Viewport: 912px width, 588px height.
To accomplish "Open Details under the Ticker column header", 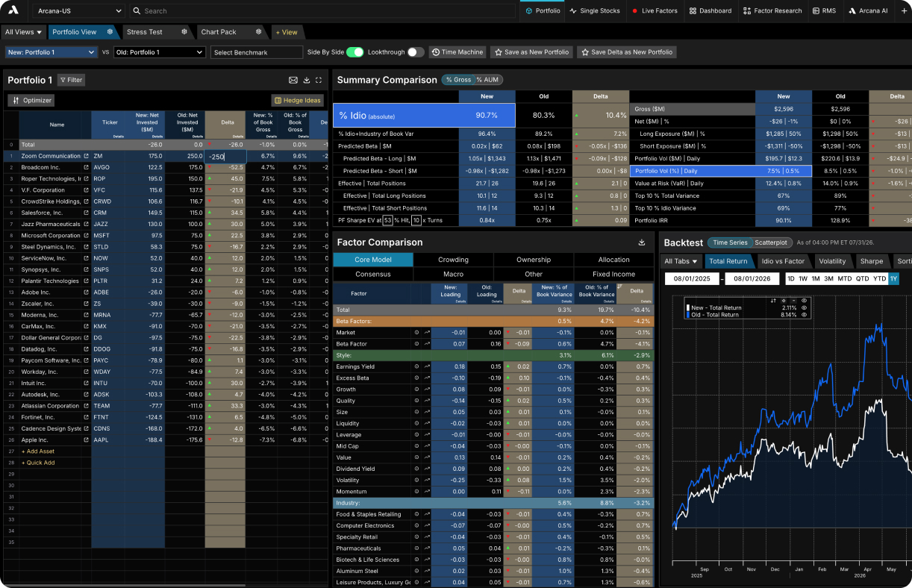I will point(118,137).
